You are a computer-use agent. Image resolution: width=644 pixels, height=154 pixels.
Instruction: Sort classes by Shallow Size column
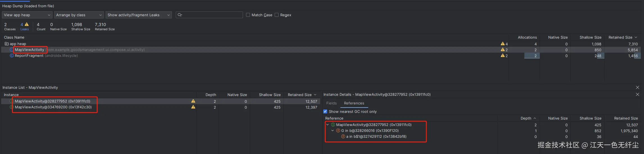(x=590, y=37)
